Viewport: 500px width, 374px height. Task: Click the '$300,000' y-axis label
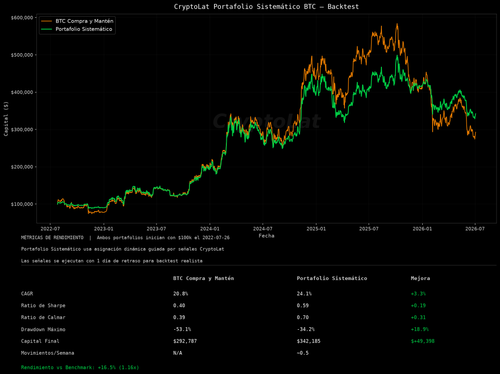tap(22, 130)
